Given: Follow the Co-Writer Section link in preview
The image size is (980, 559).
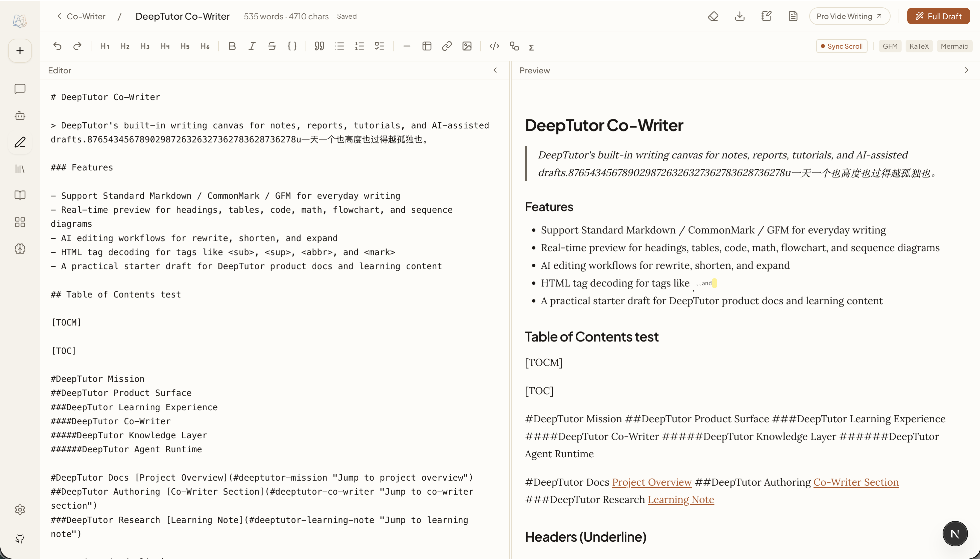Looking at the screenshot, I should [x=856, y=482].
